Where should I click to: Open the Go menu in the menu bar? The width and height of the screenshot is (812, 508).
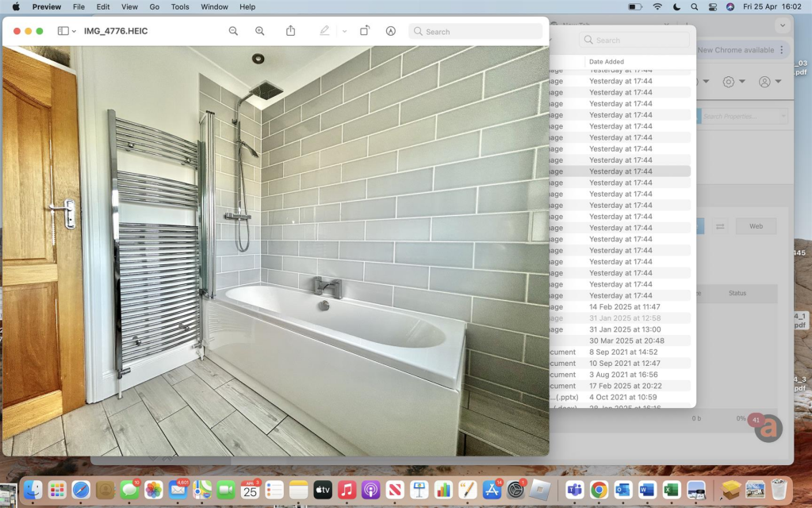tap(155, 7)
